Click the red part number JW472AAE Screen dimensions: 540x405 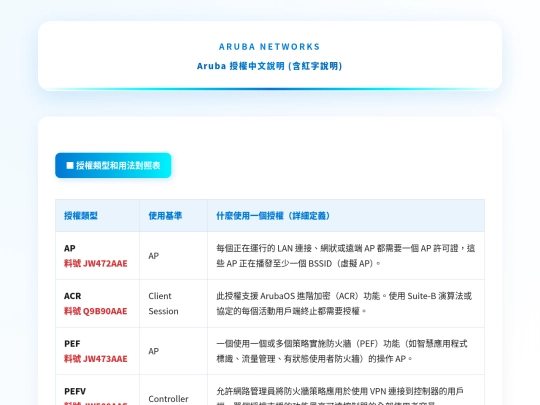[x=95, y=263]
